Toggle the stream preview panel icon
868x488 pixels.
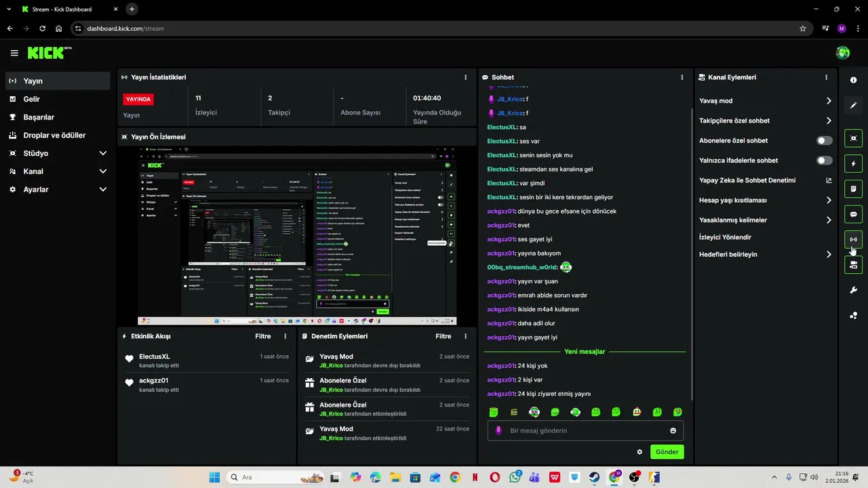point(853,138)
